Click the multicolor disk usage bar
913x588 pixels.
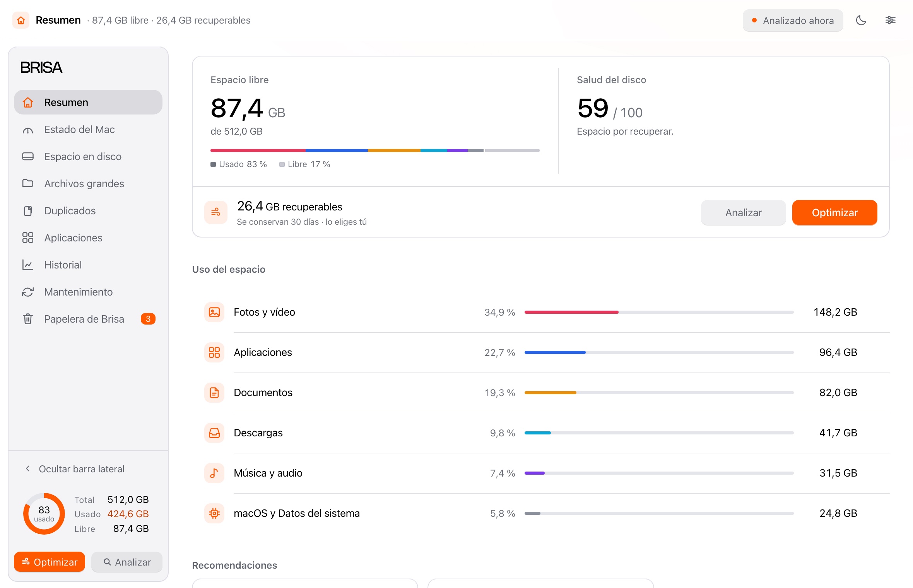coord(375,150)
